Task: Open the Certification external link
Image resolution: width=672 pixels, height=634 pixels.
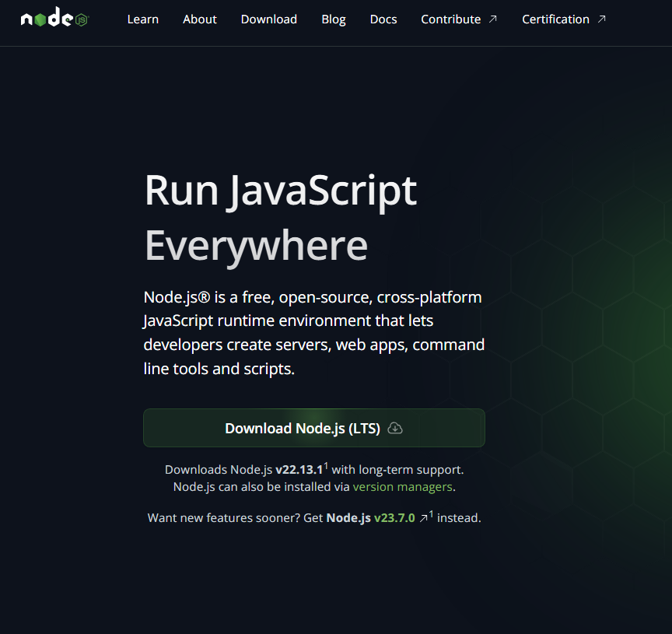Action: (x=564, y=19)
